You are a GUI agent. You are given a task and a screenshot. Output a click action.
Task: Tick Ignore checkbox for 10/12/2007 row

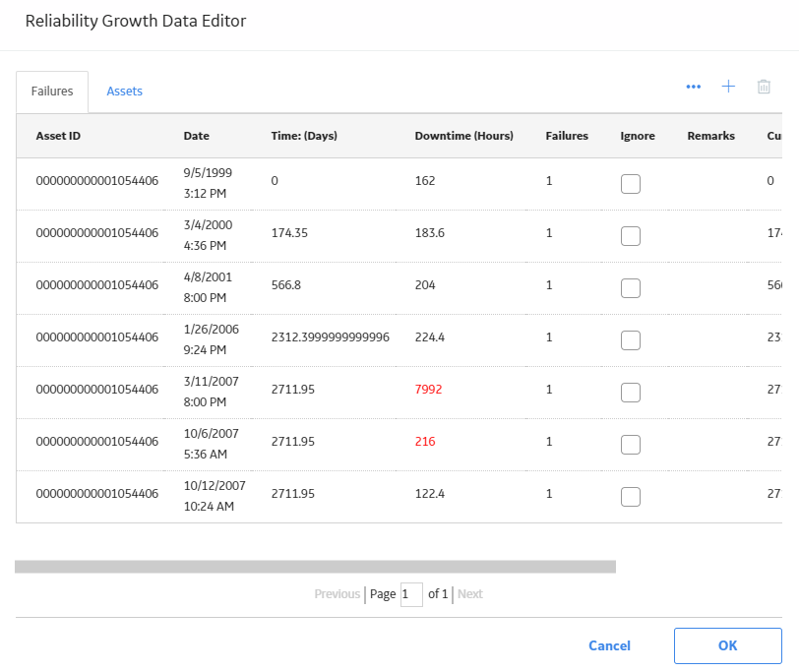pyautogui.click(x=631, y=496)
